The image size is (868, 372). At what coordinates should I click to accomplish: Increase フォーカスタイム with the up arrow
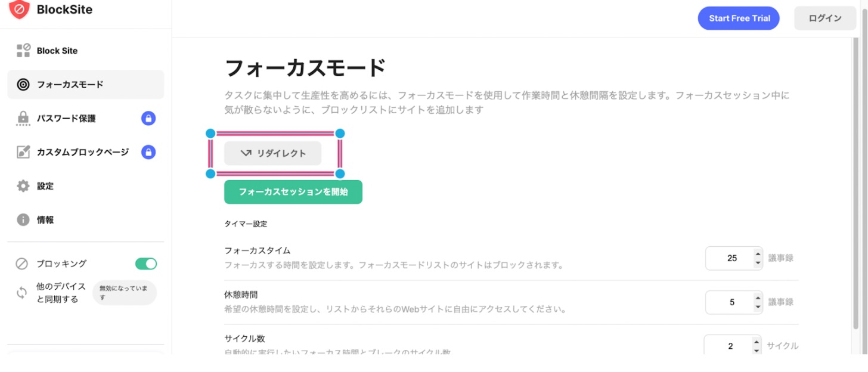(758, 253)
